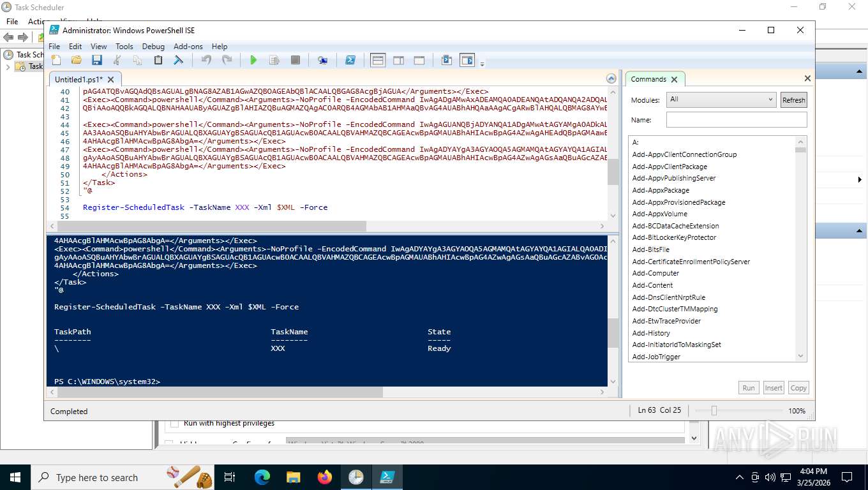Open Firefox from the taskbar

pos(325,477)
